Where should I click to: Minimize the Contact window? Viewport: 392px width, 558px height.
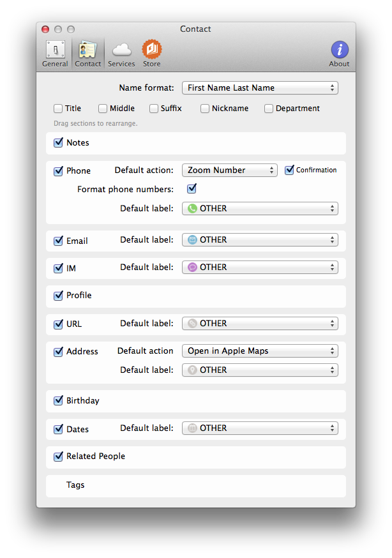58,29
